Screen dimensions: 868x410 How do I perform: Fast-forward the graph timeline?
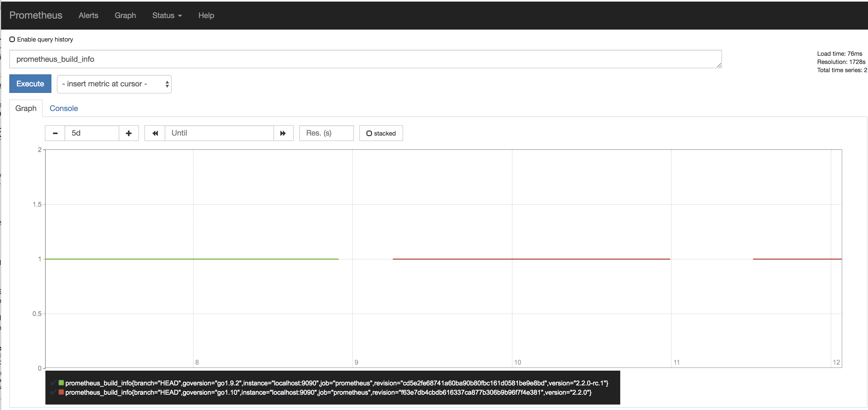click(x=283, y=133)
